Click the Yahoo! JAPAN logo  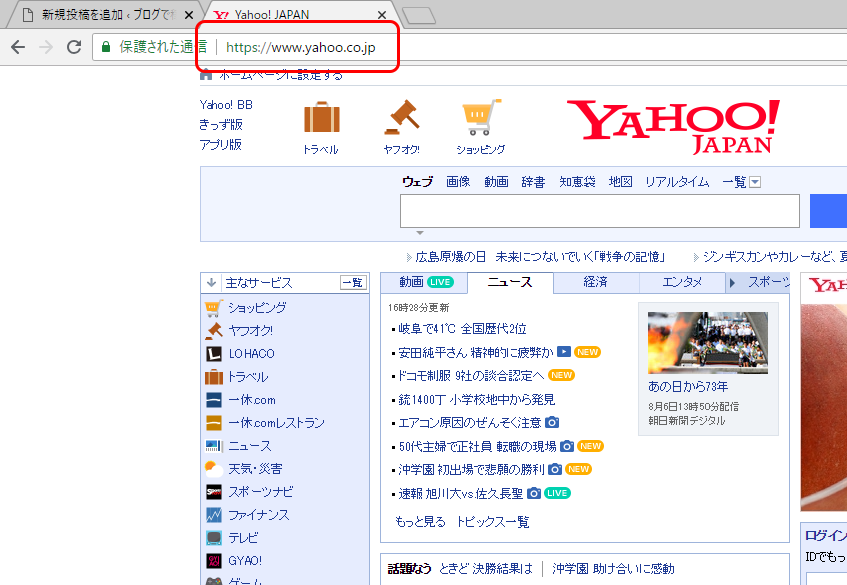[673, 127]
